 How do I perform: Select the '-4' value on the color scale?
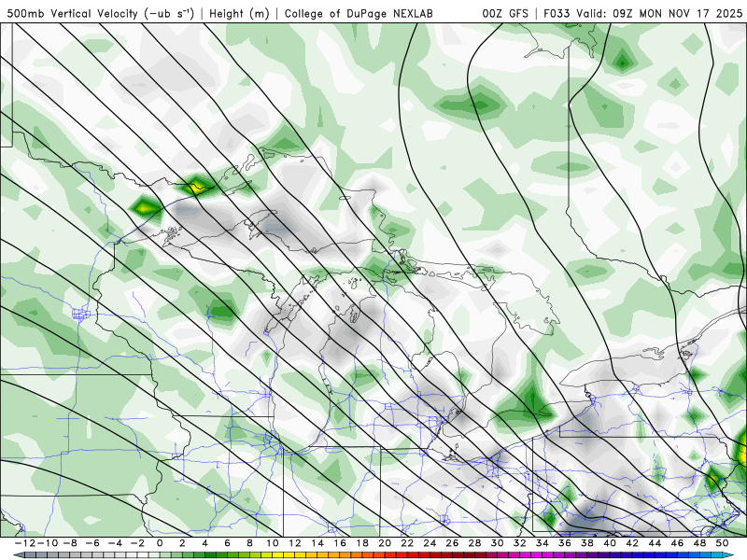coord(115,543)
